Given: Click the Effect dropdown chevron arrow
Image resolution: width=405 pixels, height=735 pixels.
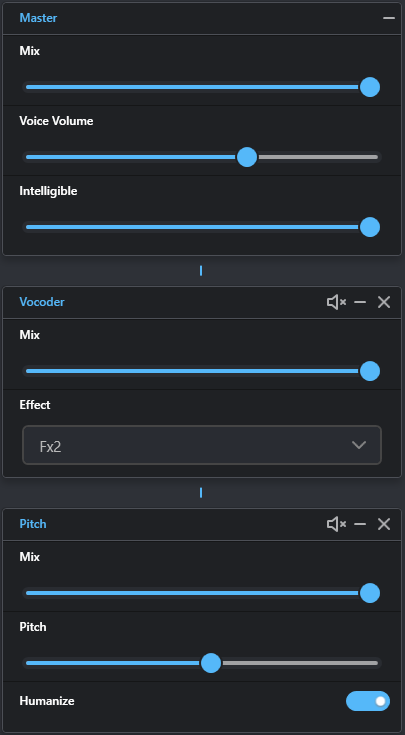Looking at the screenshot, I should 359,445.
